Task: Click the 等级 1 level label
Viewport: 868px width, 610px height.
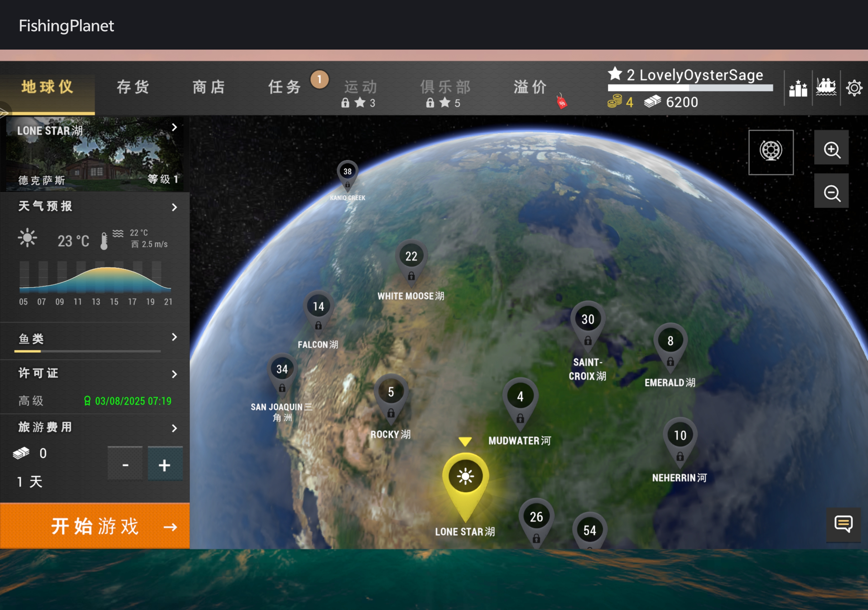Action: point(163,179)
